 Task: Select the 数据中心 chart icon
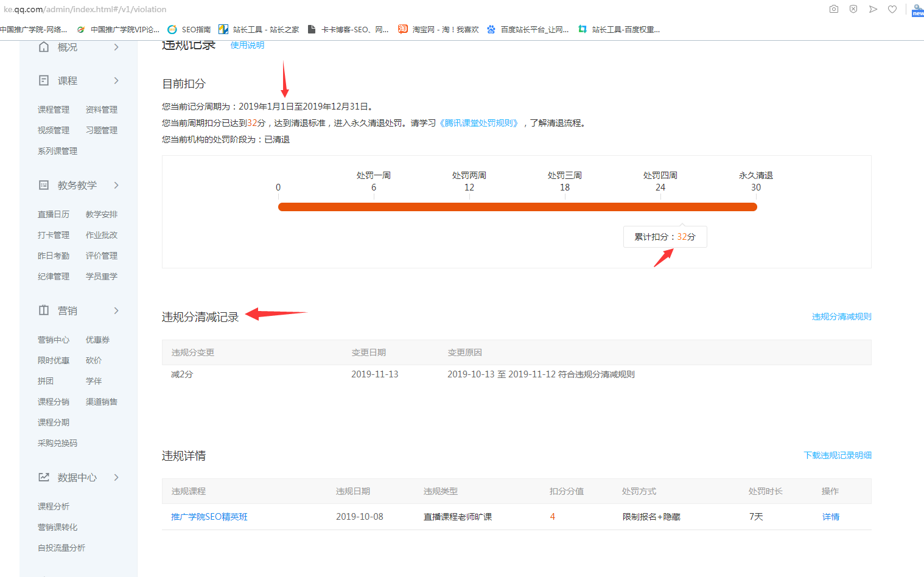(x=44, y=477)
